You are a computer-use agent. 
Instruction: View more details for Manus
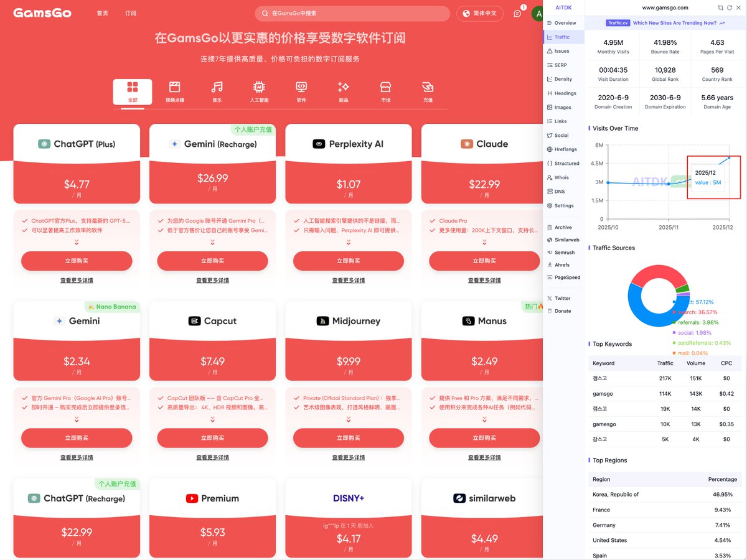tap(484, 458)
